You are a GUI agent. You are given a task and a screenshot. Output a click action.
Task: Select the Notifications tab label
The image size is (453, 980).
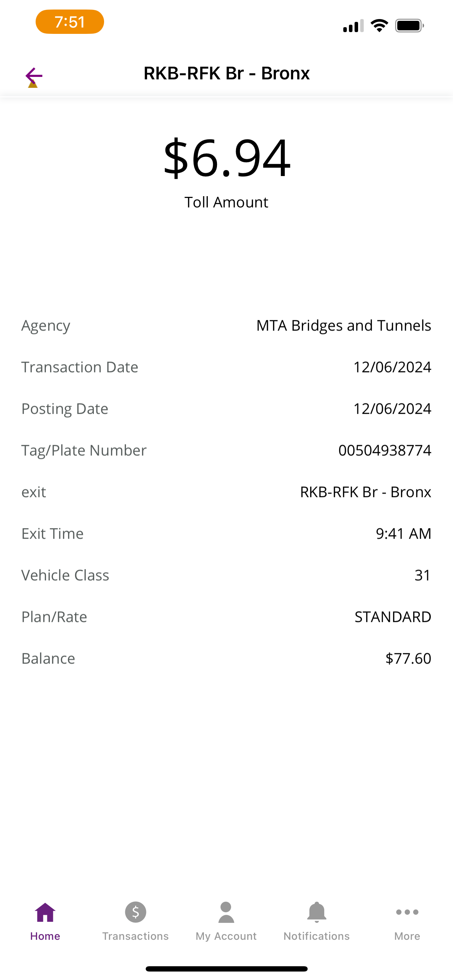tap(316, 936)
